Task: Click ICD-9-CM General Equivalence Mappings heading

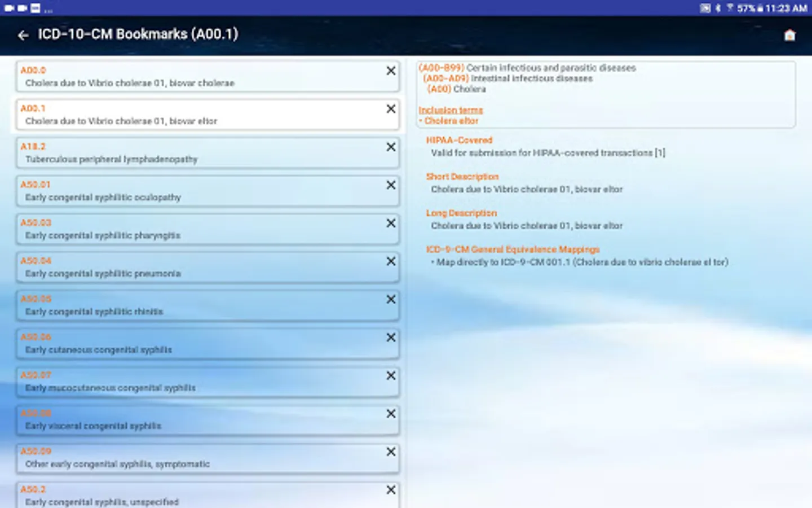Action: [513, 249]
